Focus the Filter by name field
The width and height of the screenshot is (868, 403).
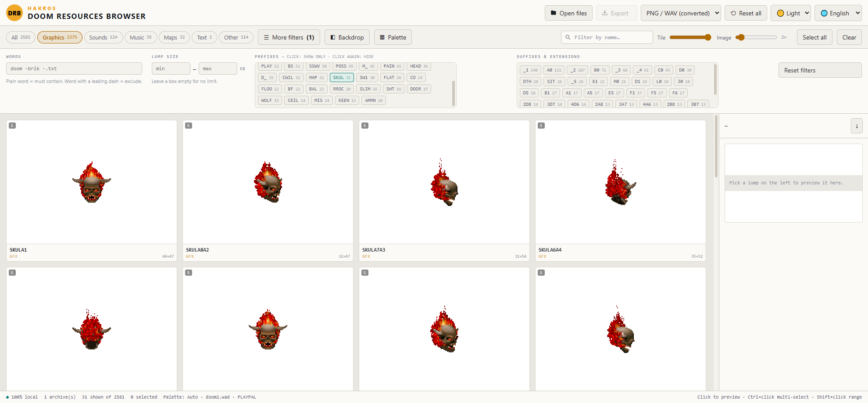607,37
